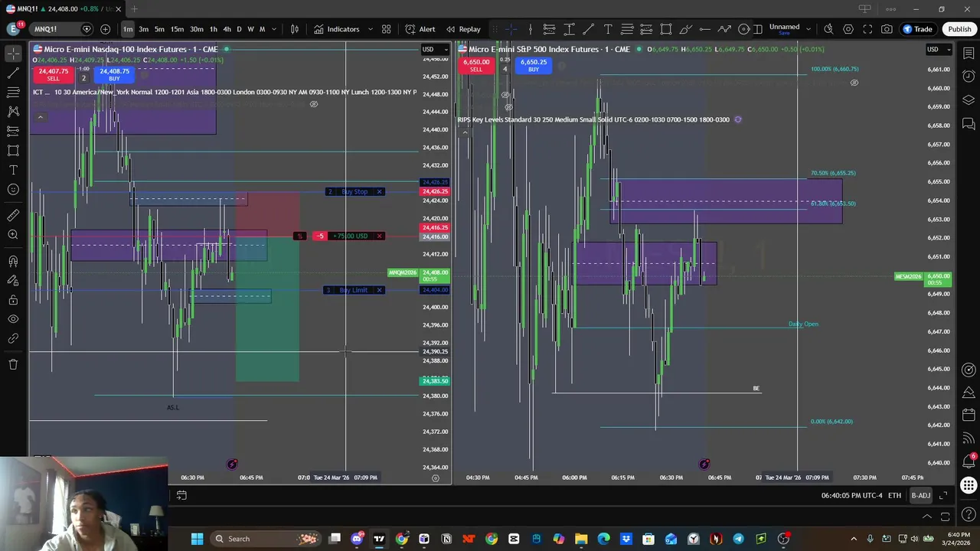
Task: Select the trend line tool in left sidebar
Action: pyautogui.click(x=13, y=73)
